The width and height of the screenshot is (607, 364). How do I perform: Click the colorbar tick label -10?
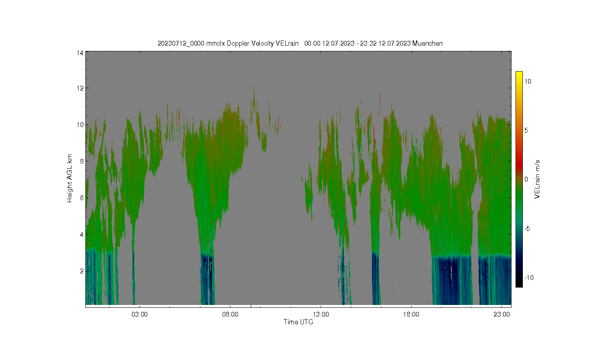click(529, 277)
